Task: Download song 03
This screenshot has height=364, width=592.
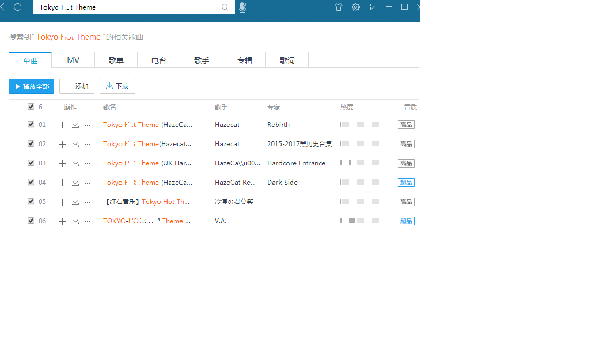Action: click(75, 163)
